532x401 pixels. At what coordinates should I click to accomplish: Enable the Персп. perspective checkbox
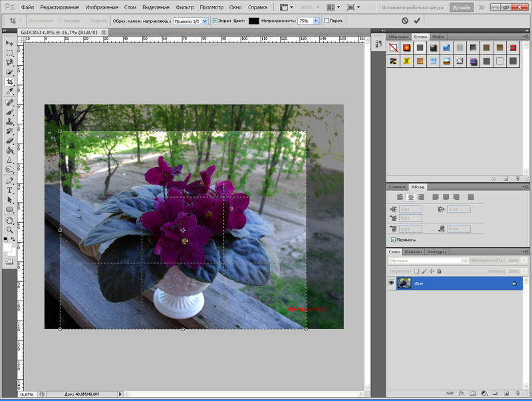click(x=326, y=21)
